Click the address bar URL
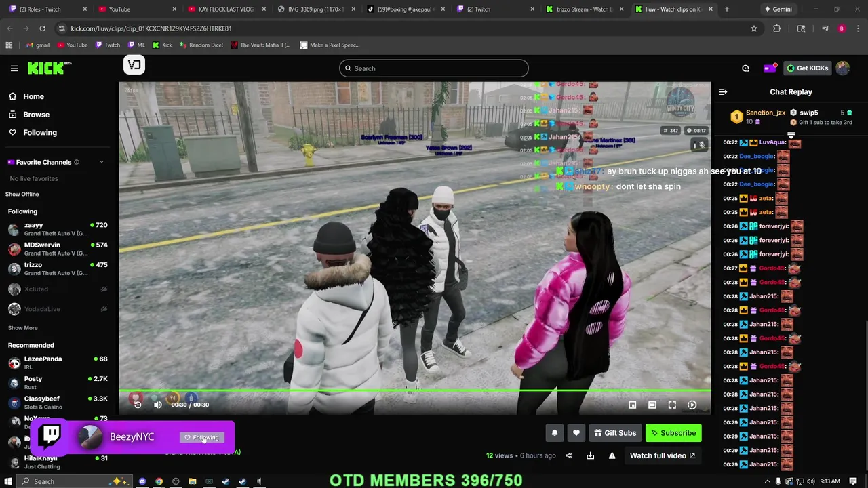868x488 pixels. [151, 28]
